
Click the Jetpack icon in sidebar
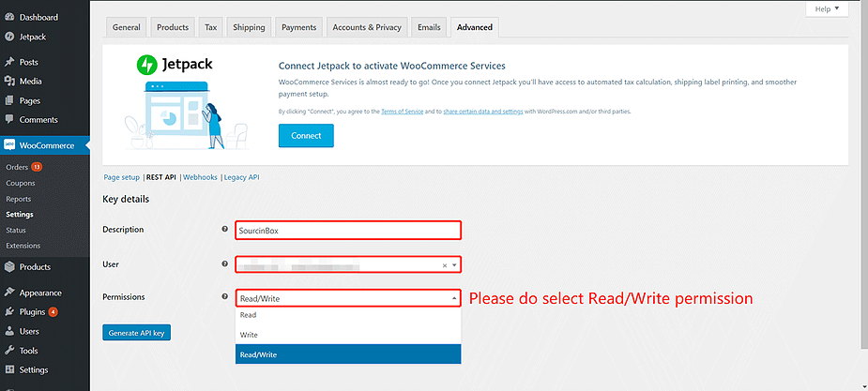click(x=8, y=38)
